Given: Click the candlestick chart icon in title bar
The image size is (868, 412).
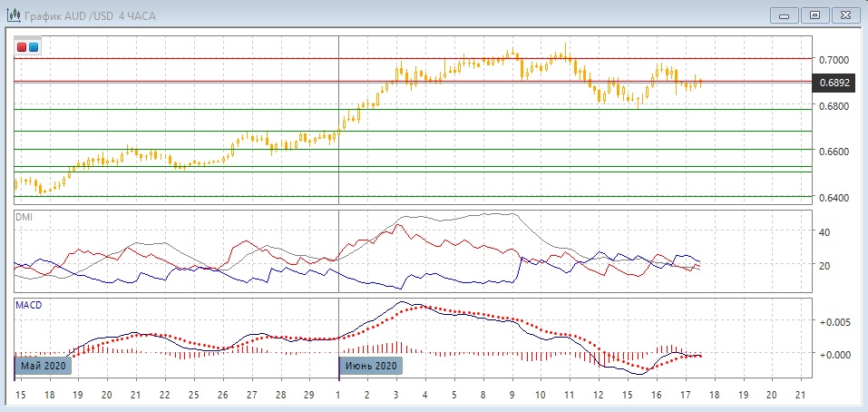Looking at the screenshot, I should click(13, 16).
